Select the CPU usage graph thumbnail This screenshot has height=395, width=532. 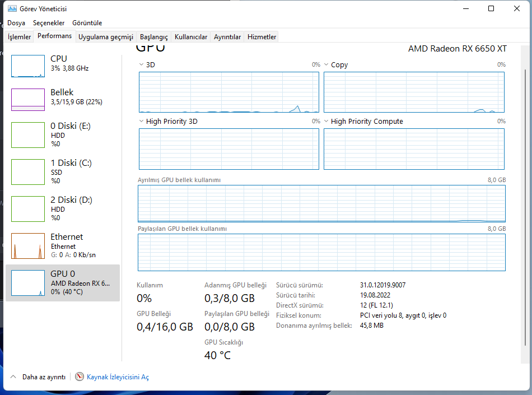click(28, 66)
